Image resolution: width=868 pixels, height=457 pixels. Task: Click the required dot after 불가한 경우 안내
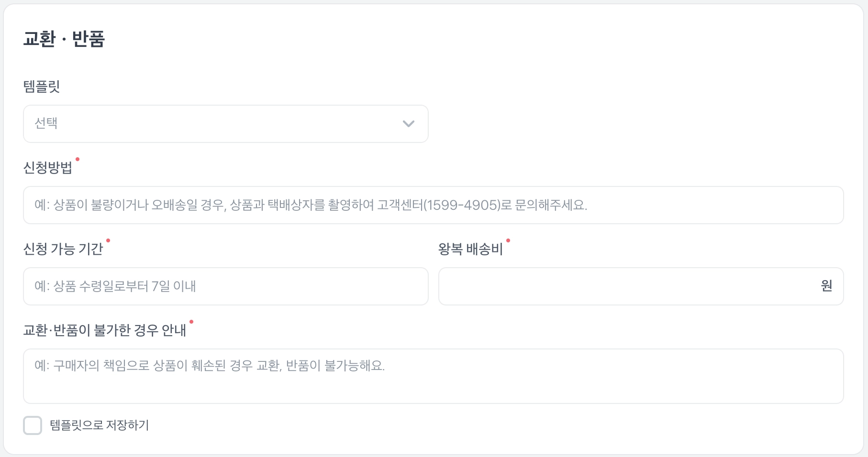191,322
